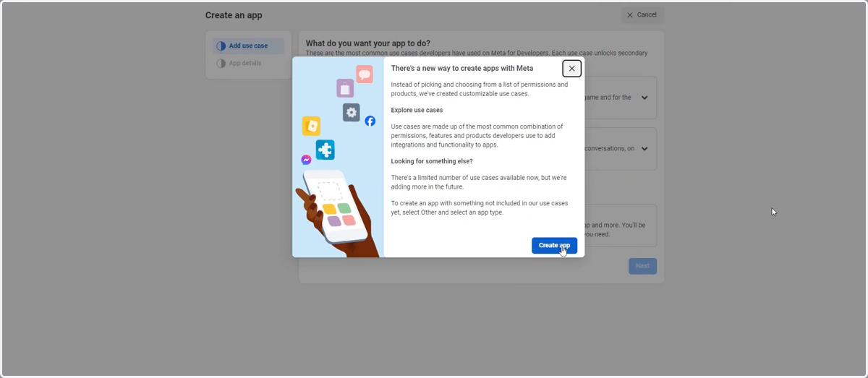Click the Create app button

(554, 245)
